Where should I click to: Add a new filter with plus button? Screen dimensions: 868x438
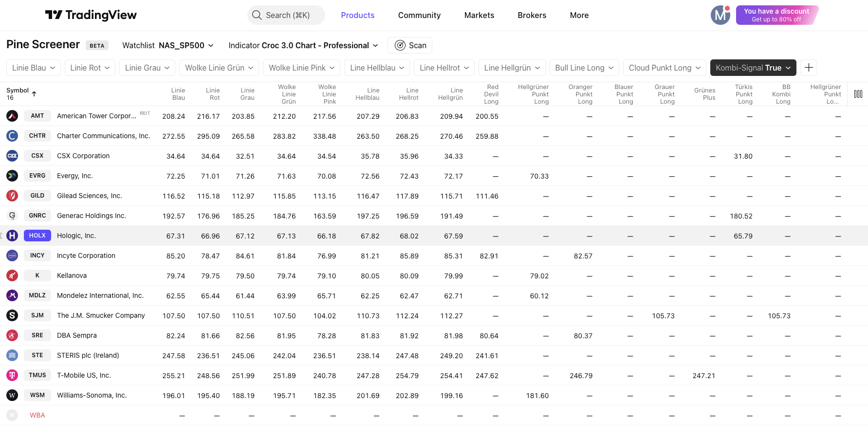pos(809,68)
